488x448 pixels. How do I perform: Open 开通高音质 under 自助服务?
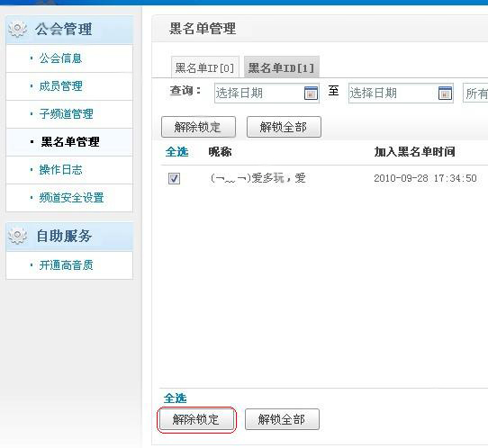coord(66,265)
